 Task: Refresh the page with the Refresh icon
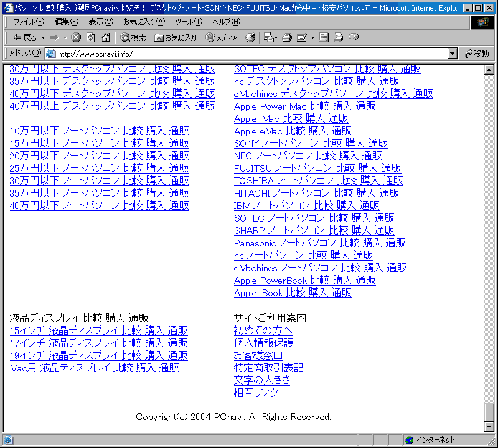click(91, 37)
